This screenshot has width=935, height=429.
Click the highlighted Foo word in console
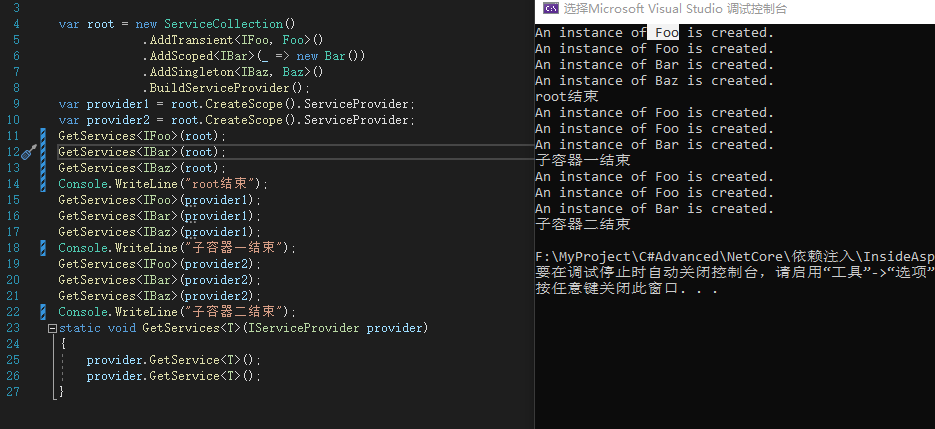pyautogui.click(x=666, y=32)
